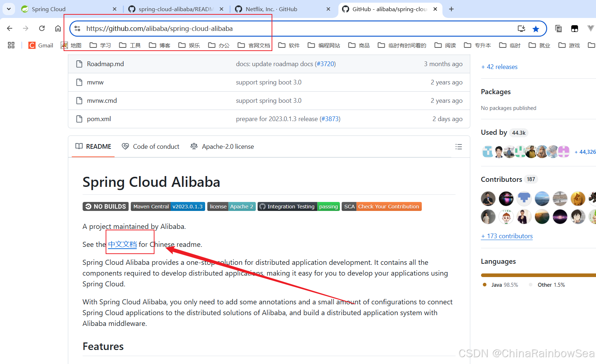
Task: Open the + 173 contributors link
Action: (x=507, y=236)
